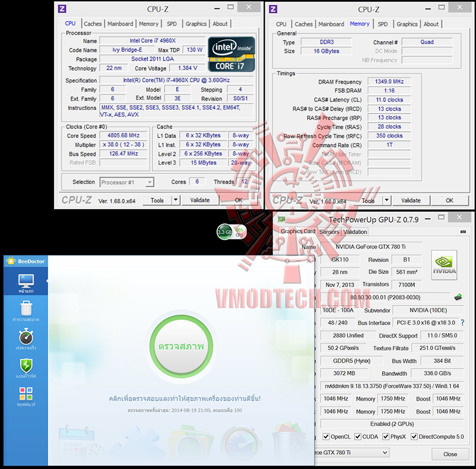
Task: Click Validate button in left CPU-Z
Action: [200, 200]
